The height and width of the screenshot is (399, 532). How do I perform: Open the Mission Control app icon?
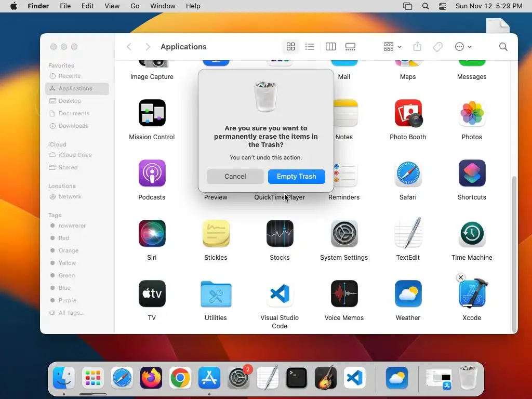(x=152, y=113)
